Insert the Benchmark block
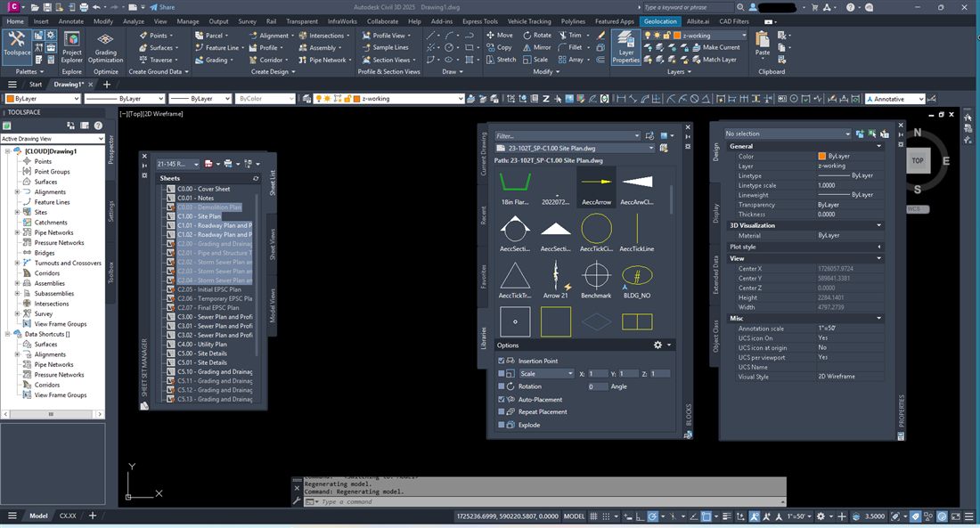 [x=596, y=280]
